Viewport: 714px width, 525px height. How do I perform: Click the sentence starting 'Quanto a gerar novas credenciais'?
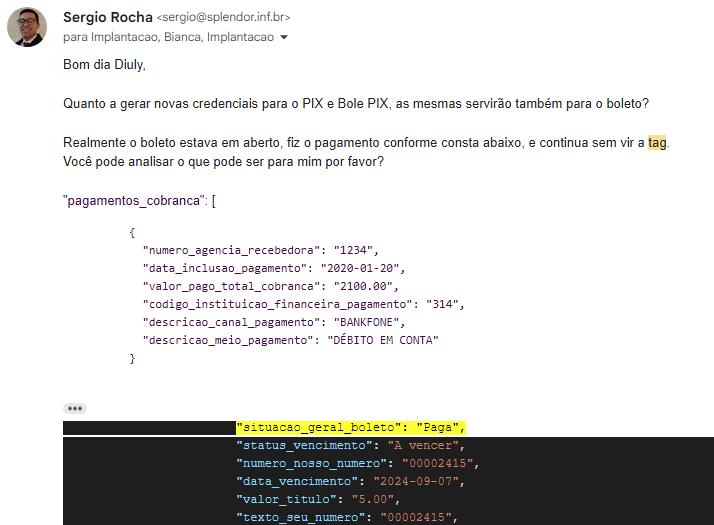point(356,104)
